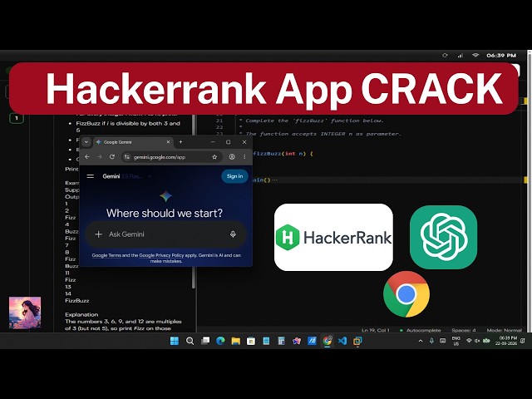
Task: Open the taskbar clock showing 06:39 PM
Action: [x=506, y=341]
